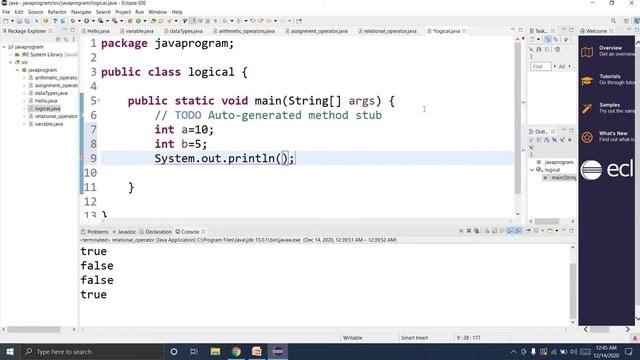Open Overview link in Welcome panel
This screenshot has width=640, height=360.
click(610, 48)
